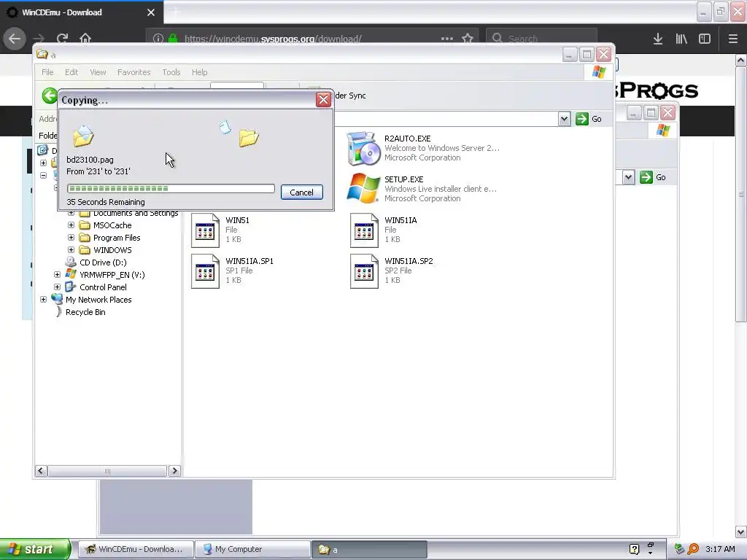The width and height of the screenshot is (747, 560).
Task: Click the folder tree horizontal scrollbar thumb
Action: point(107,471)
